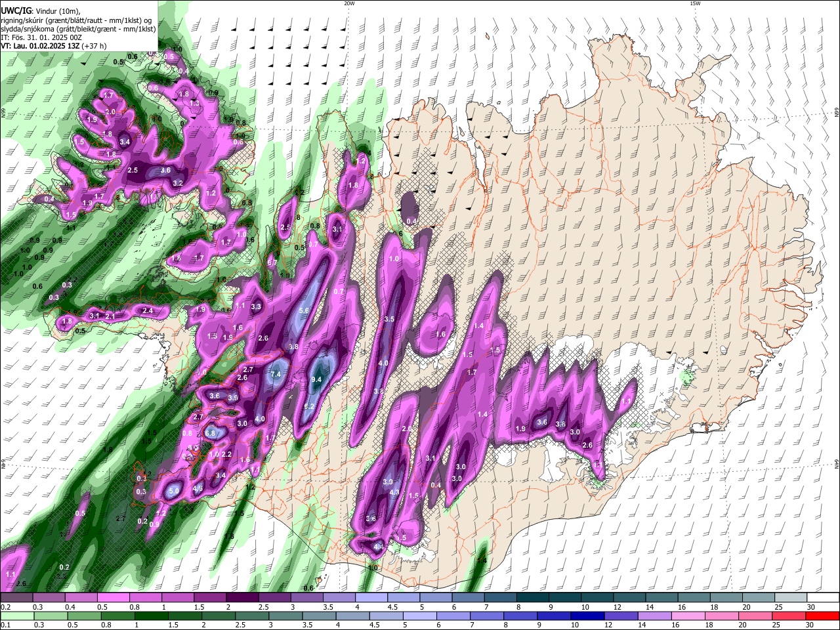Click the dark purple "2" swatch in upper legend
Image resolution: width=840 pixels, height=630 pixels.
tap(243, 598)
